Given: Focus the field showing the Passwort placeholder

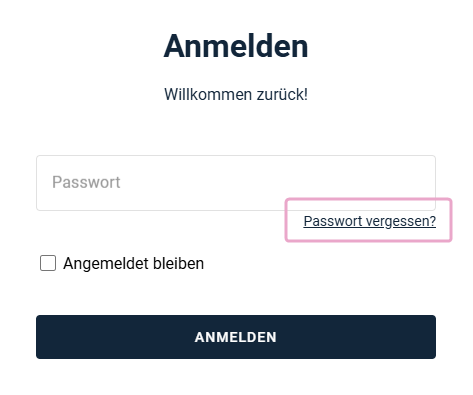Looking at the screenshot, I should [236, 183].
